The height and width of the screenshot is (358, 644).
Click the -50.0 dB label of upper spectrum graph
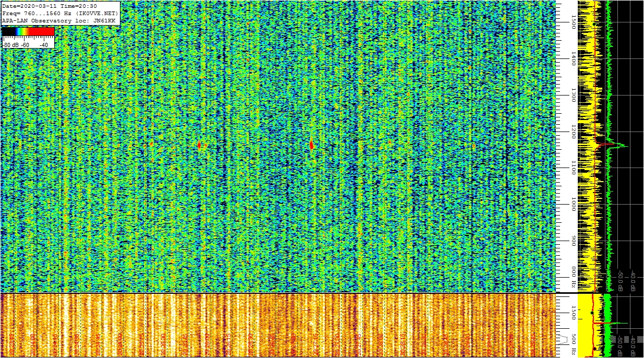(x=620, y=281)
